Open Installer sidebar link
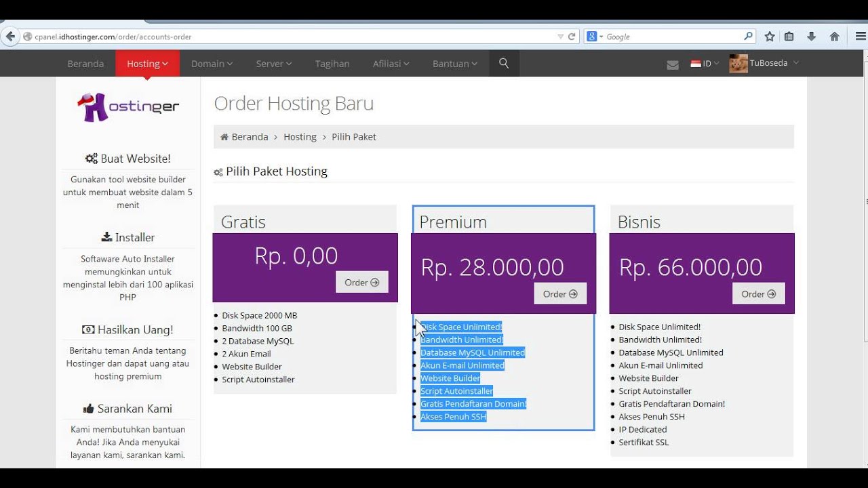 coord(128,237)
